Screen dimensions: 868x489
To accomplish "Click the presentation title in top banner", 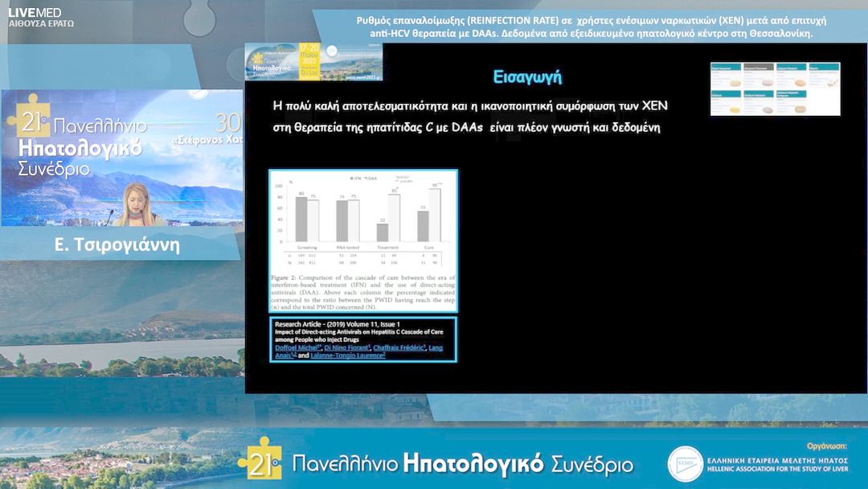I will tap(591, 27).
